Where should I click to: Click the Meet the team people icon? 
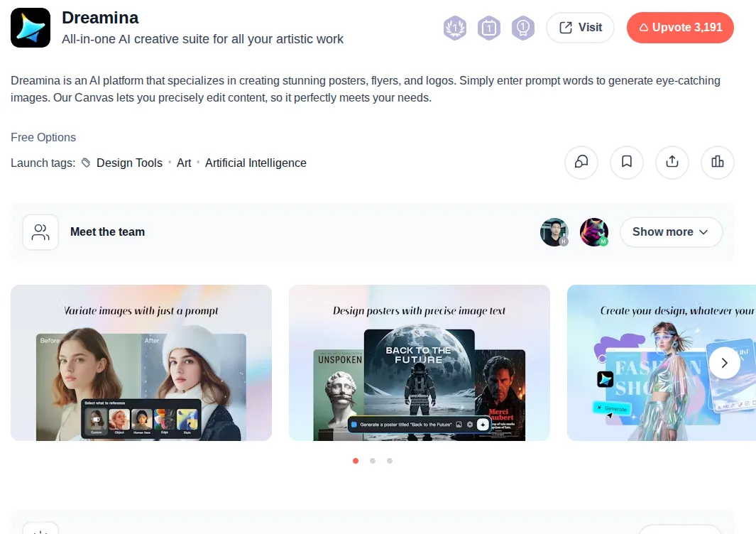[x=40, y=232]
